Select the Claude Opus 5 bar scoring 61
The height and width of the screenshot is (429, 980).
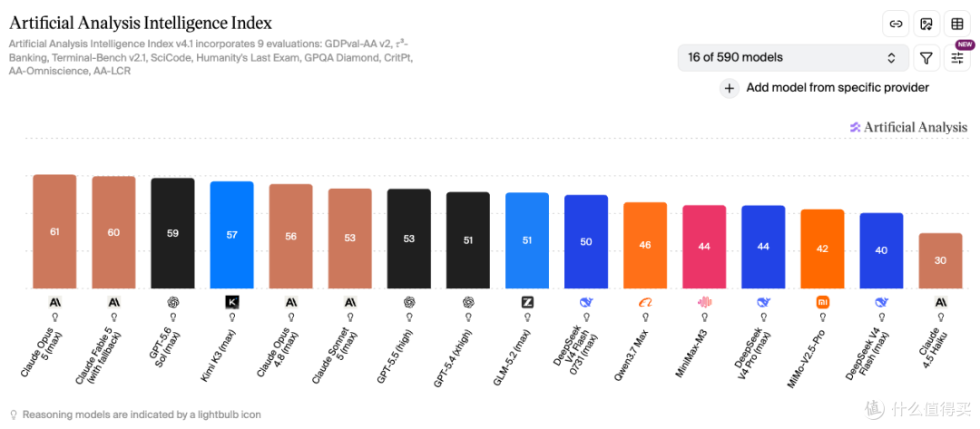click(x=54, y=231)
